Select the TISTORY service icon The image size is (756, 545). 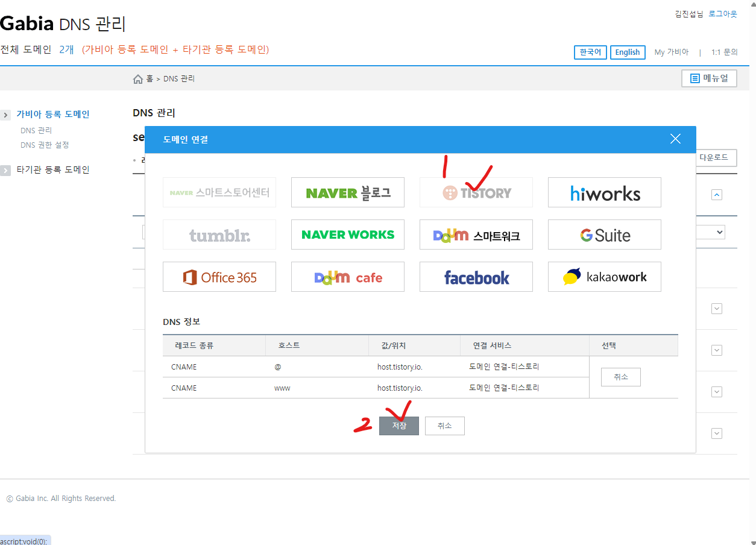coord(476,192)
